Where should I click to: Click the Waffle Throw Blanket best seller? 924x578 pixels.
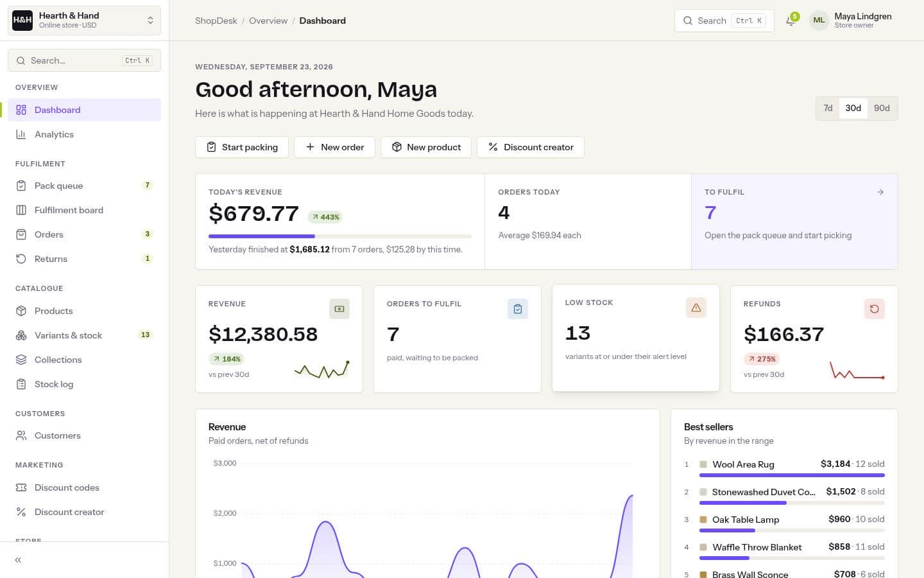coord(757,547)
